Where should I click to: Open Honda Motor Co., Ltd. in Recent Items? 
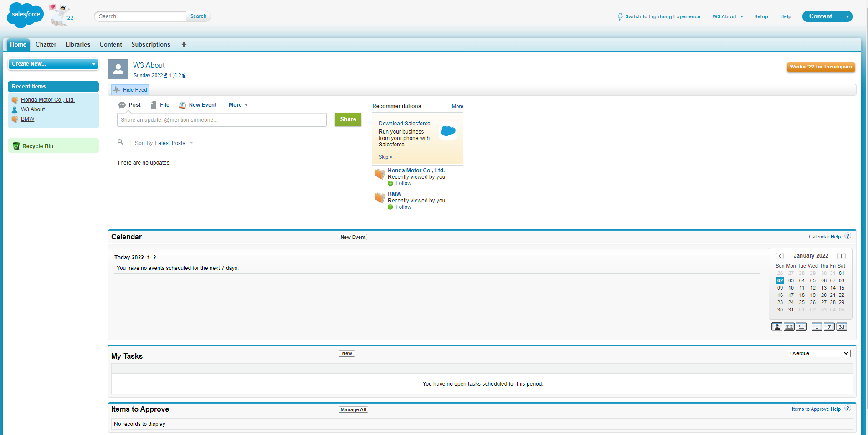(x=47, y=100)
